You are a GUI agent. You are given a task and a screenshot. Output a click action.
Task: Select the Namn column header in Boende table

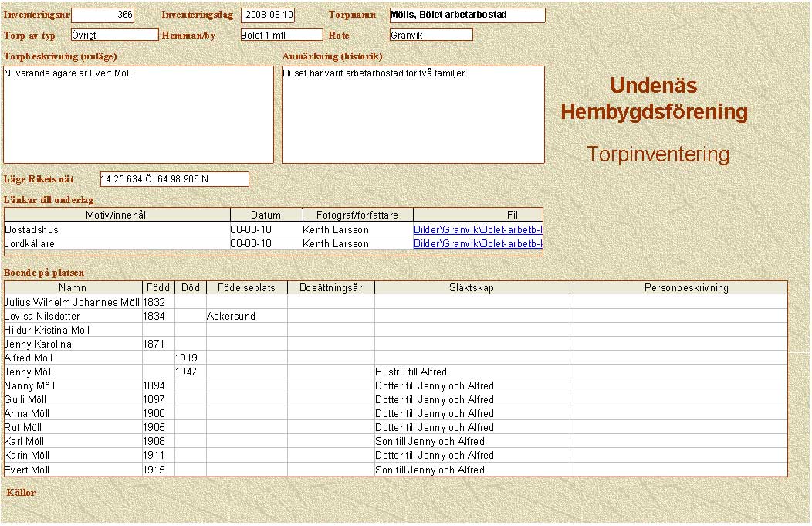tap(73, 287)
